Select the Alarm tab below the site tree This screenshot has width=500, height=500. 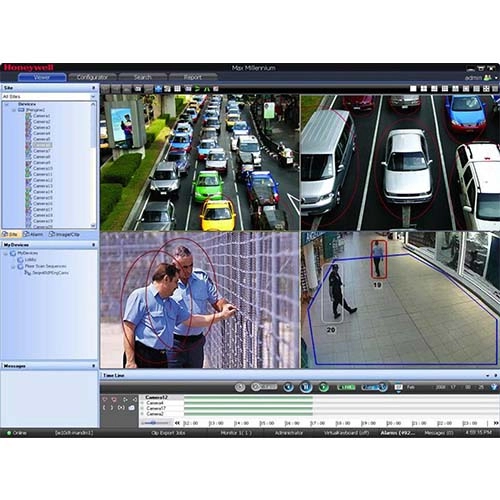(34, 235)
